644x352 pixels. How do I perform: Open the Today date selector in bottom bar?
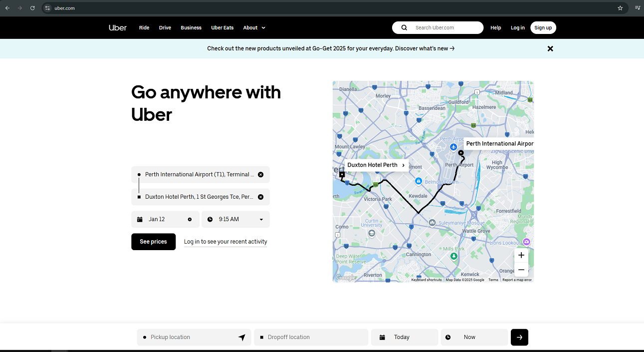(x=405, y=337)
